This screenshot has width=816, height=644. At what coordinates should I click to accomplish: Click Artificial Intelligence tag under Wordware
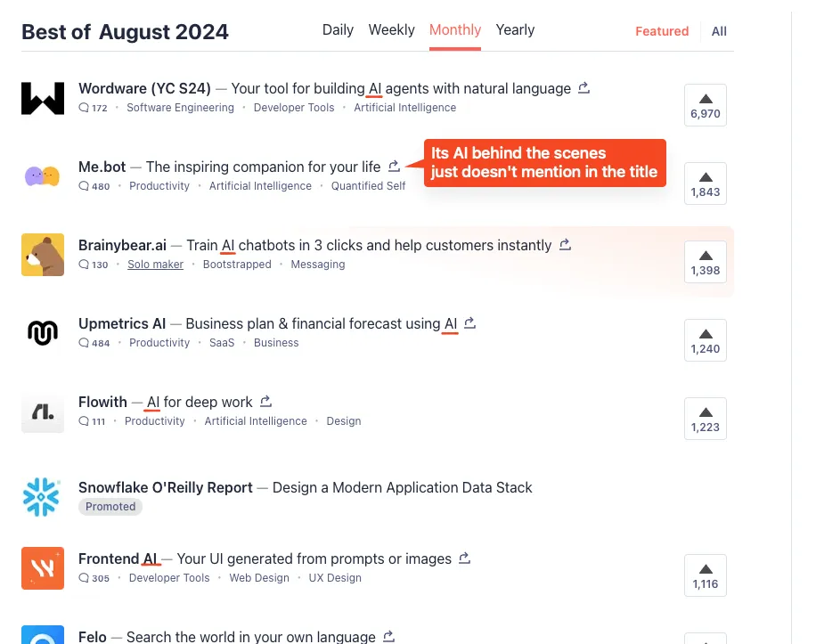[404, 107]
